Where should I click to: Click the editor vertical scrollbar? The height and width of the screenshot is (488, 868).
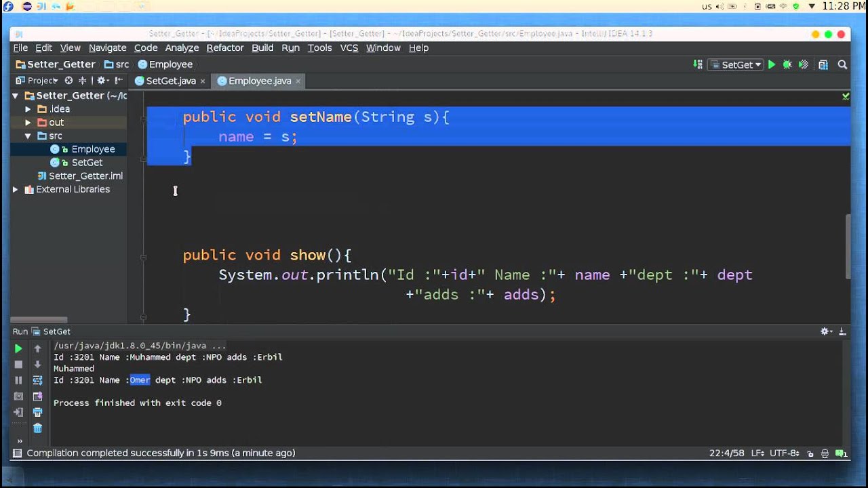coord(848,247)
